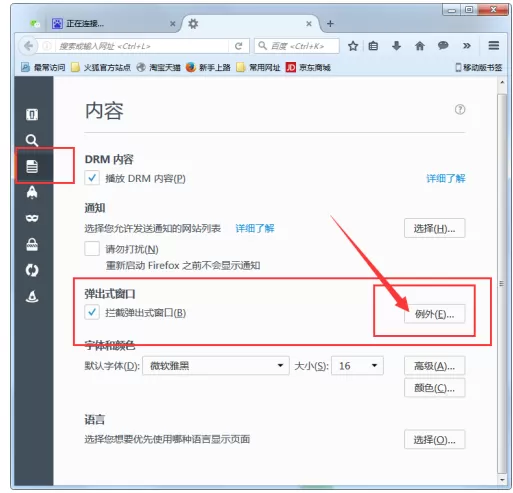This screenshot has width=513, height=493.
Task: Click the URL address bar
Action: click(x=143, y=46)
